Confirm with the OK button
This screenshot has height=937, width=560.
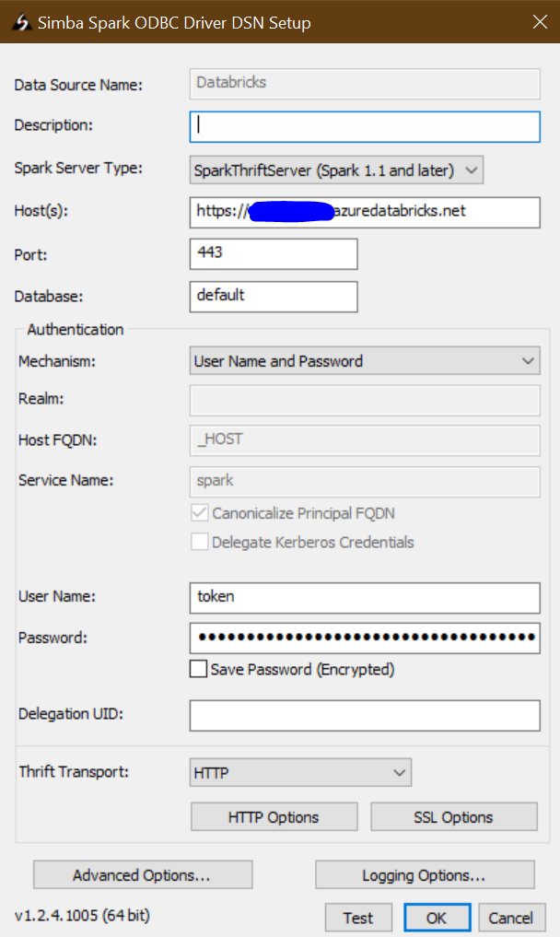pos(437,918)
